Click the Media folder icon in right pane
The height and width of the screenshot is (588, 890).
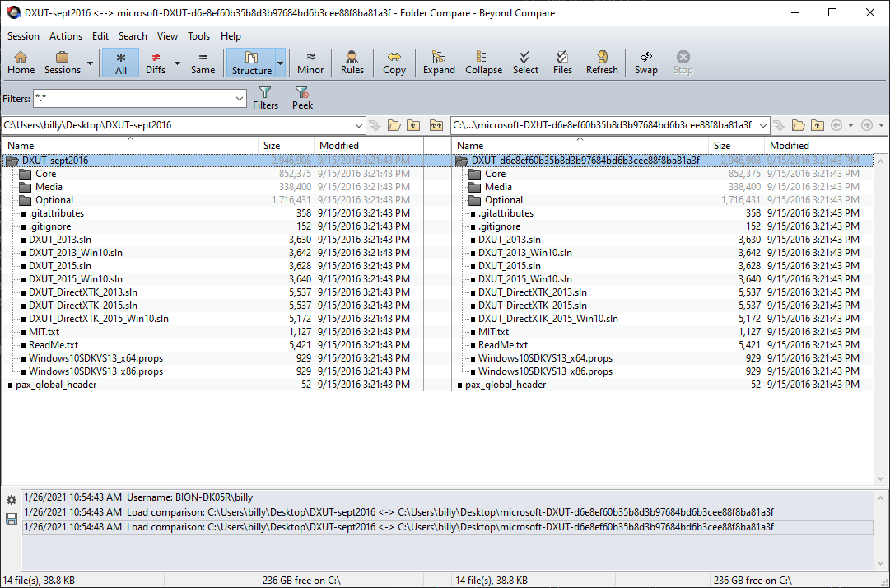click(x=474, y=187)
